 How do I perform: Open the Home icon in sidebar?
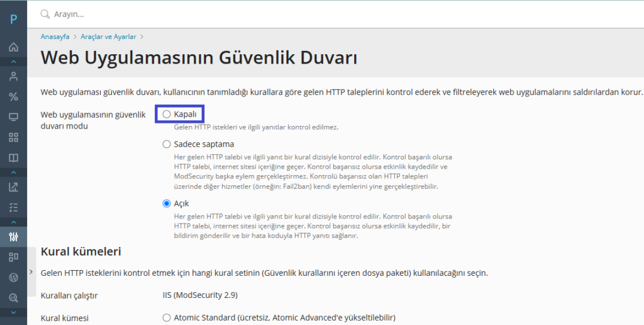13,47
